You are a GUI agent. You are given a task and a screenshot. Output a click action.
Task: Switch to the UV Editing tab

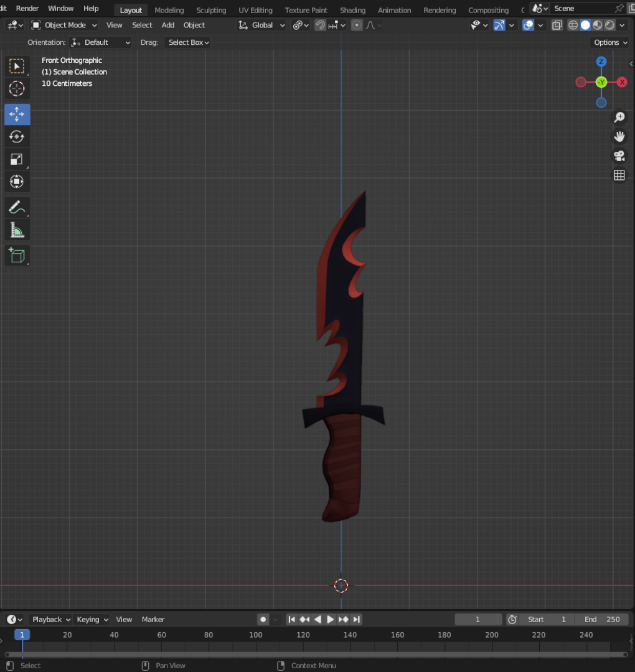tap(255, 11)
